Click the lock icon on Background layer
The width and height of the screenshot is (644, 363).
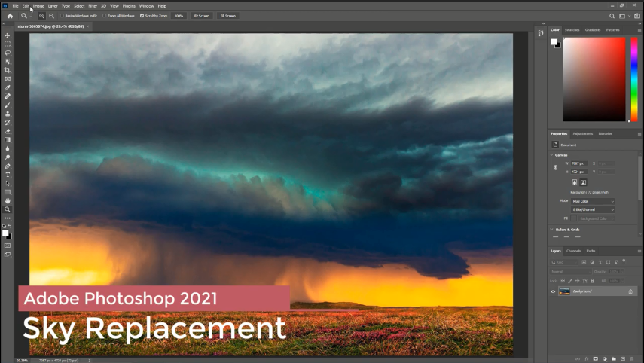[x=630, y=291]
